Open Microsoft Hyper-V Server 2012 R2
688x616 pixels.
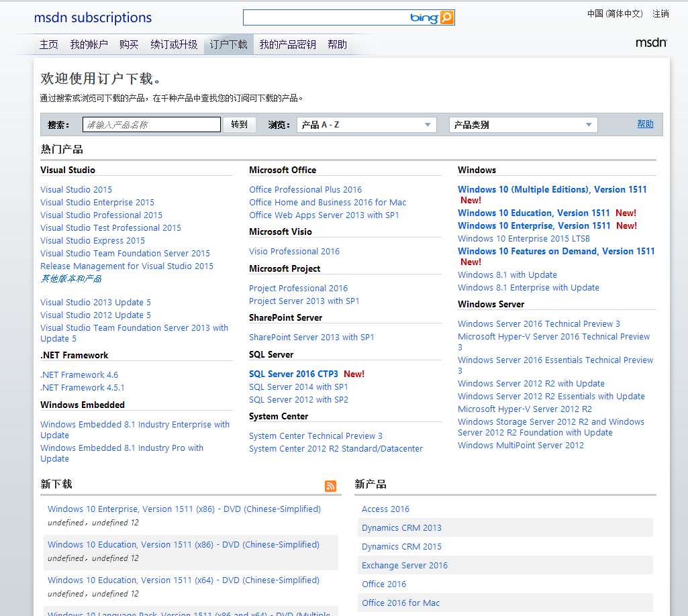525,409
